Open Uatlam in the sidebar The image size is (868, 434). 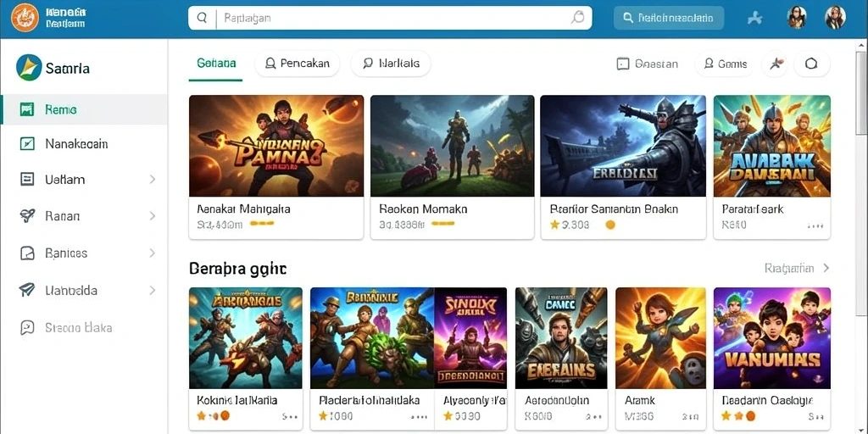point(84,180)
